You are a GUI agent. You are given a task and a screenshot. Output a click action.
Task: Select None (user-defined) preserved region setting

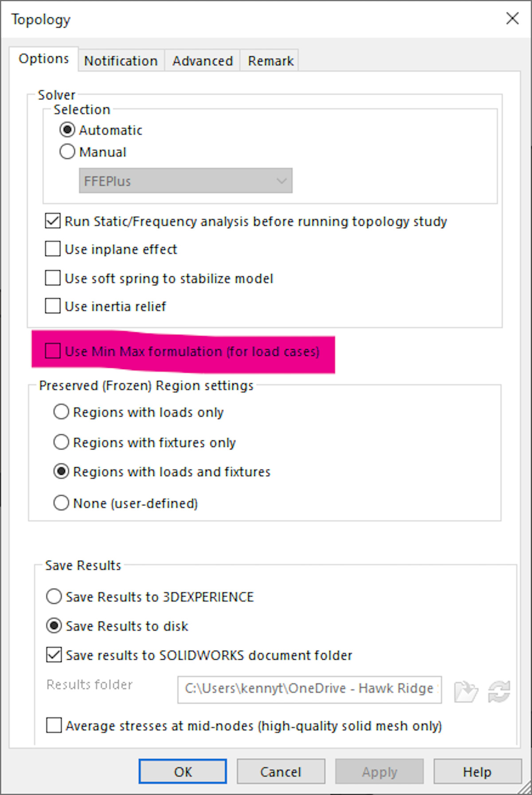(61, 503)
